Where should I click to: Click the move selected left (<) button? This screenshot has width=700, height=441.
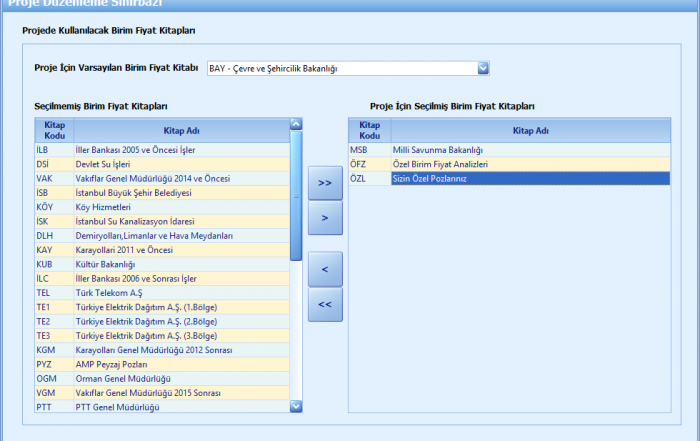click(325, 269)
